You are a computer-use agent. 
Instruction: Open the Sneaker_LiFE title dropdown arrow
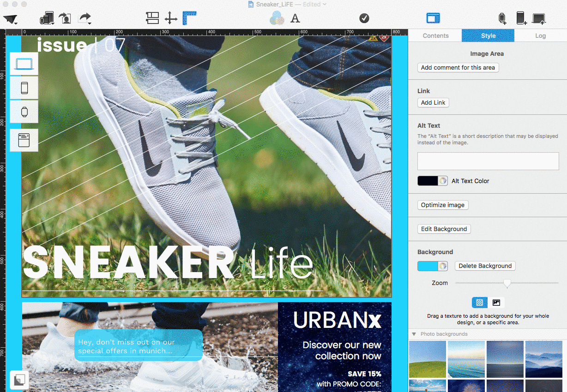(x=325, y=4)
